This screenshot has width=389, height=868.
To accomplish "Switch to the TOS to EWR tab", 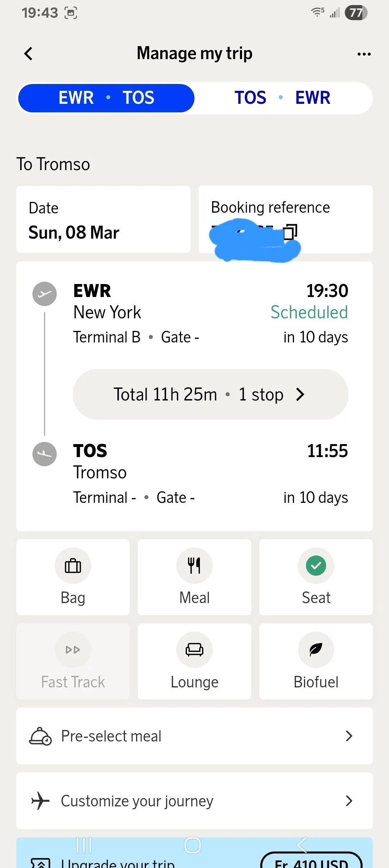I will pos(282,98).
